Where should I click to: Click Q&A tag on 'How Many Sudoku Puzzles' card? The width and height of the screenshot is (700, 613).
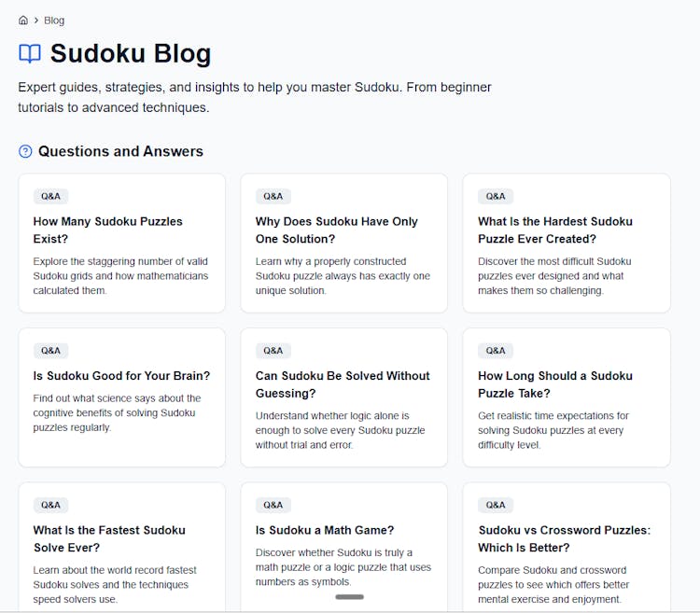point(50,196)
